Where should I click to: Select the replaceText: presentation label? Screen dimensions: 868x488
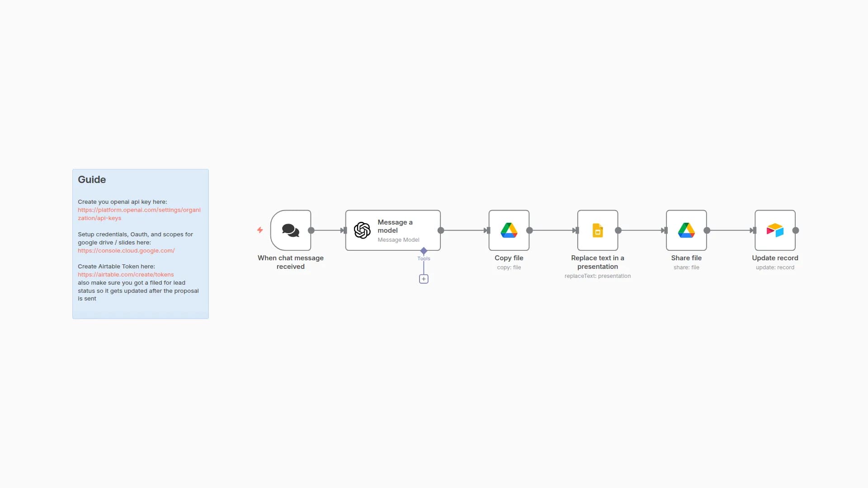597,276
